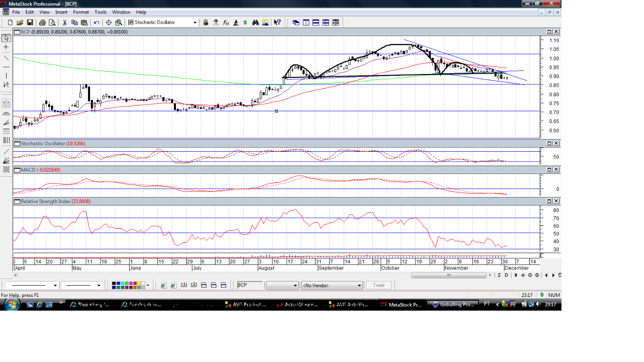
Task: Choose the Fibonacci arcs tool
Action: click(x=6, y=115)
